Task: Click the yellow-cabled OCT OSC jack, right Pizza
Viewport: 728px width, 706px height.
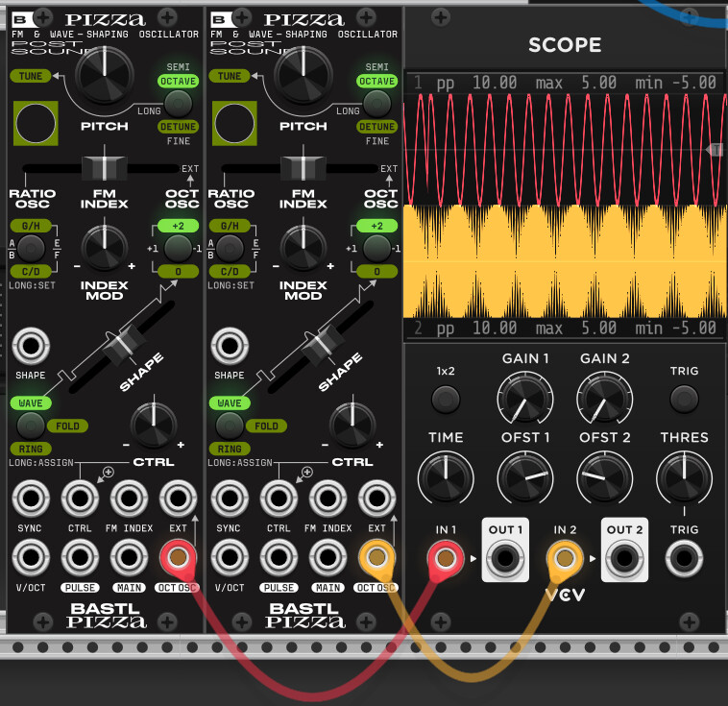Action: [377, 557]
